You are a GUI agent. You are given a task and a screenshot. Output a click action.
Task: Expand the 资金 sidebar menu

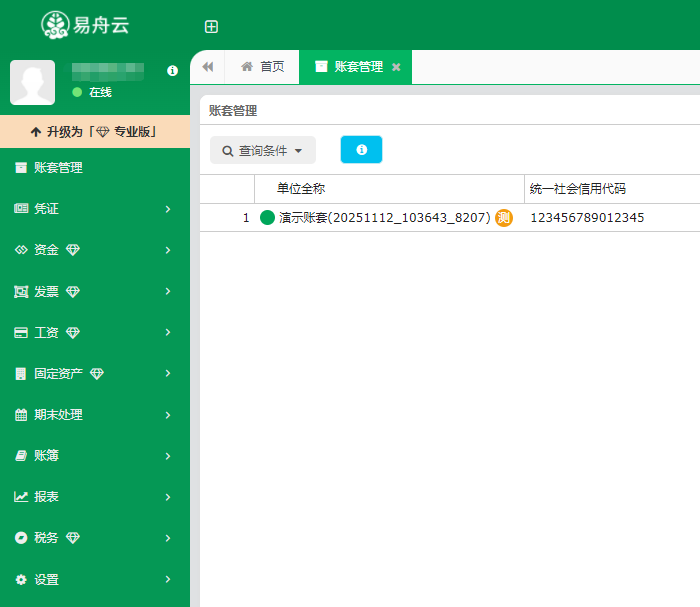point(94,250)
